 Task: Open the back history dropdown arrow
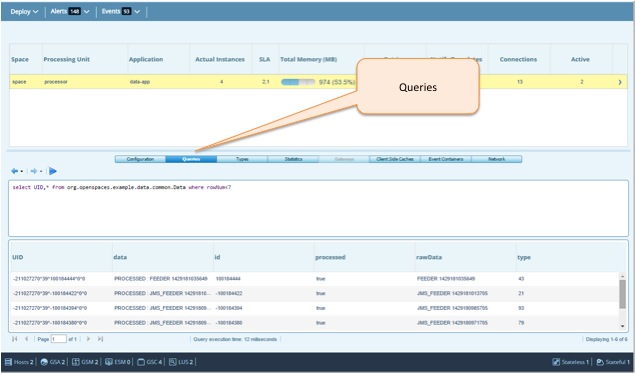pyautogui.click(x=21, y=172)
